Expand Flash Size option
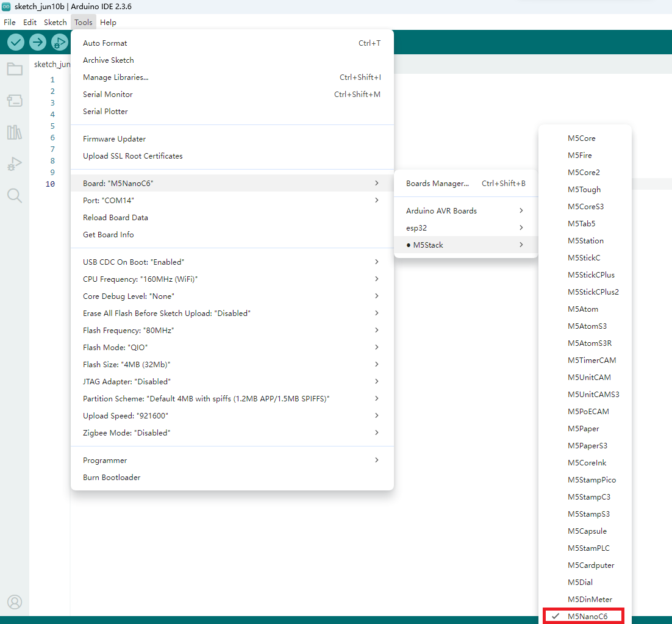 click(232, 365)
